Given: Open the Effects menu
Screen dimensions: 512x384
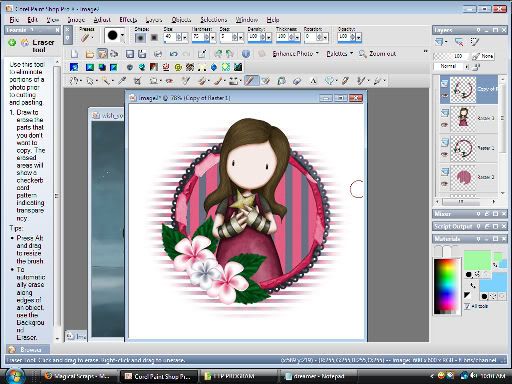Looking at the screenshot, I should [128, 20].
